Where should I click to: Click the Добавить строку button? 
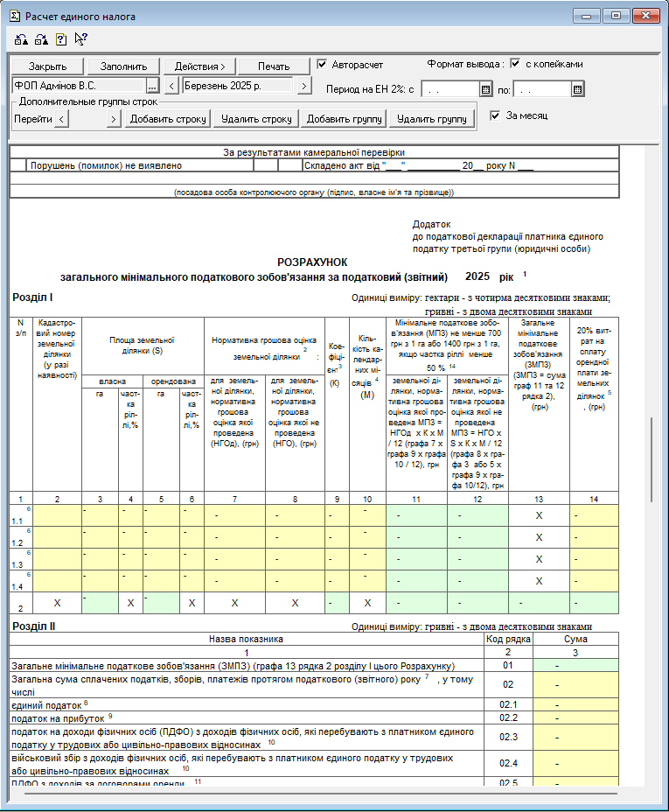(x=168, y=119)
